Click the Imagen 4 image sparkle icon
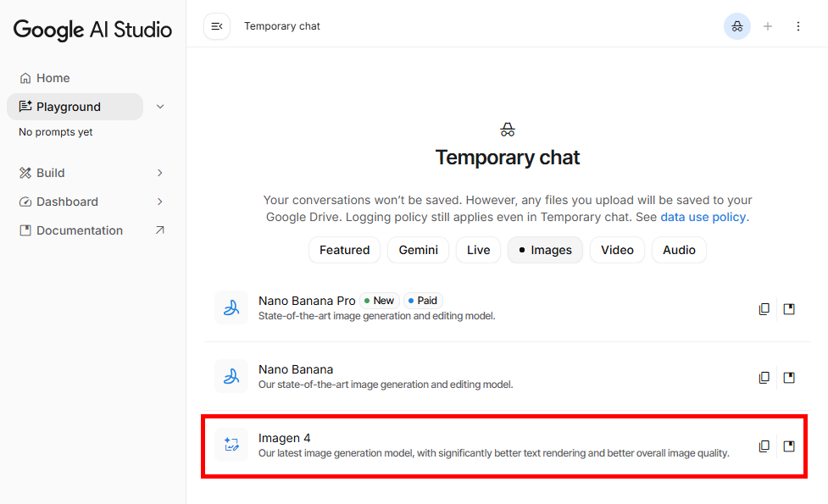Image resolution: width=828 pixels, height=504 pixels. [x=231, y=445]
